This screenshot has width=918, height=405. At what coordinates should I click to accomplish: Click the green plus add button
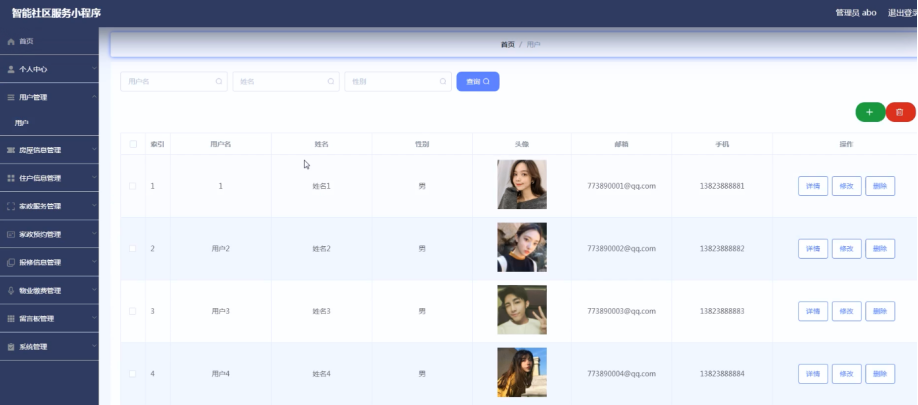click(870, 112)
